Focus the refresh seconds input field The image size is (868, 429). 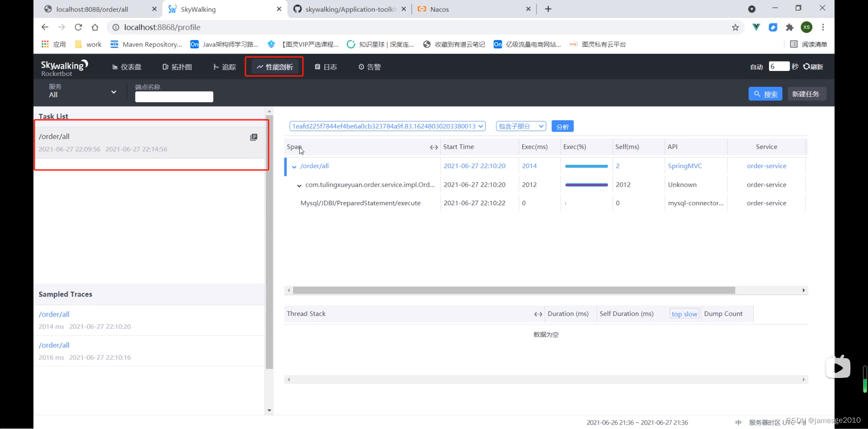(x=779, y=66)
